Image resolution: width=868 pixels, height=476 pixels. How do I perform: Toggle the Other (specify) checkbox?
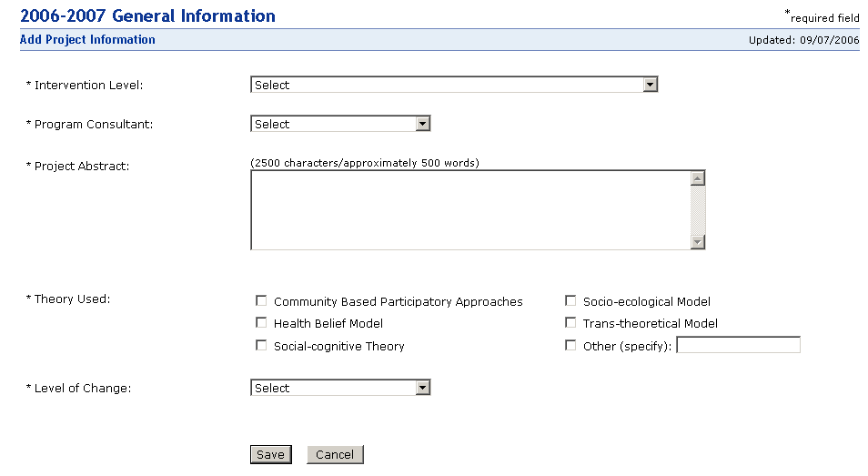coord(571,345)
